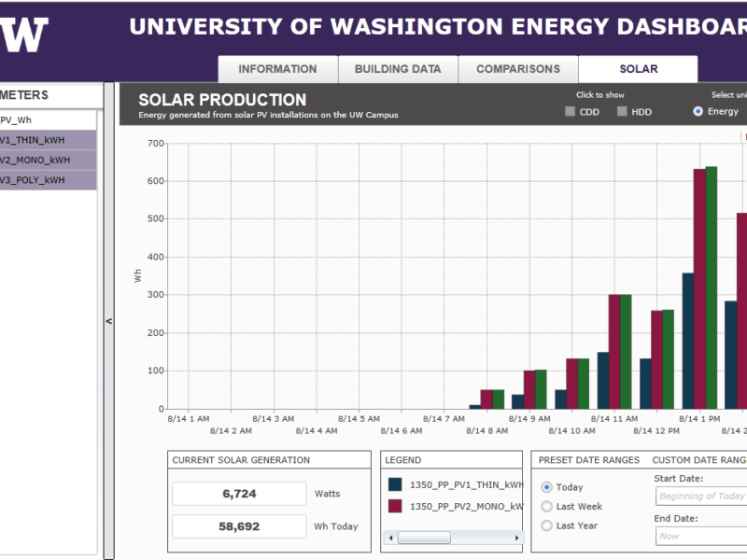This screenshot has width=747, height=560.
Task: Select the Solar tab
Action: pyautogui.click(x=638, y=69)
